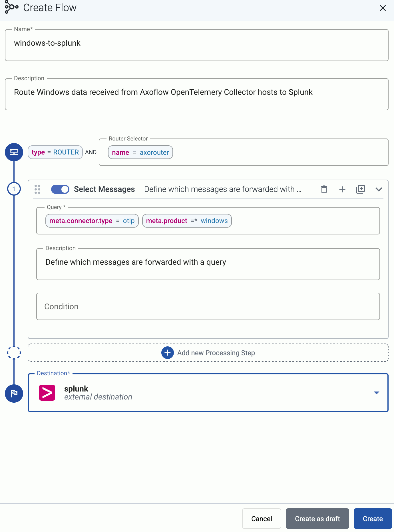Select the name = axorouter chip
Viewport: 394px width, 532px height.
pyautogui.click(x=140, y=152)
